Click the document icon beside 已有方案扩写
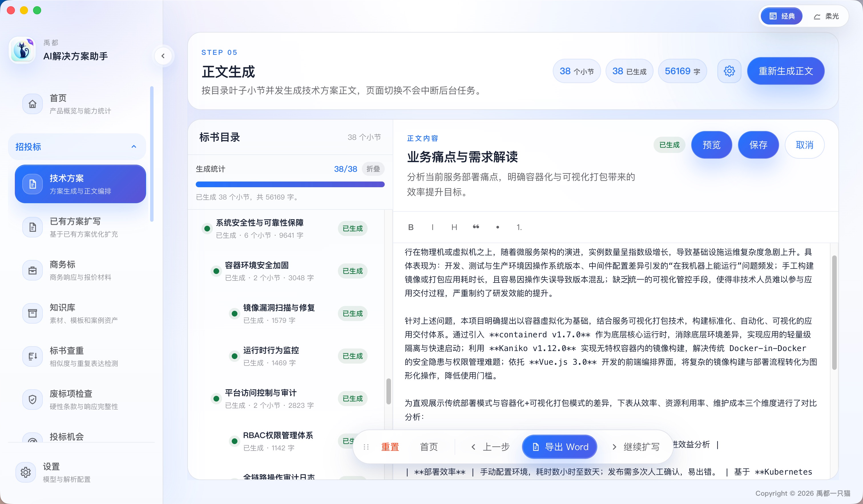863x504 pixels. (x=33, y=227)
